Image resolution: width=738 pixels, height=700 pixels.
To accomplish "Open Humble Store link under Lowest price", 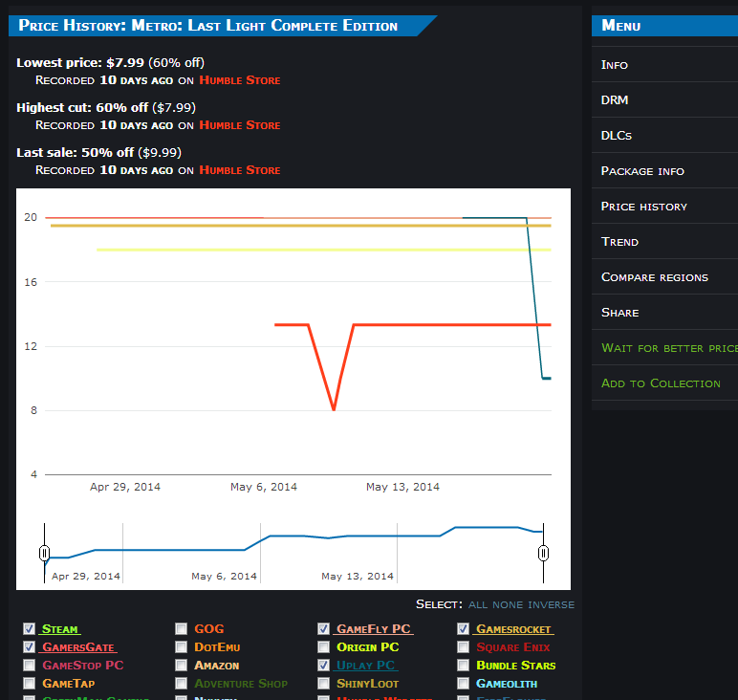I will [240, 80].
